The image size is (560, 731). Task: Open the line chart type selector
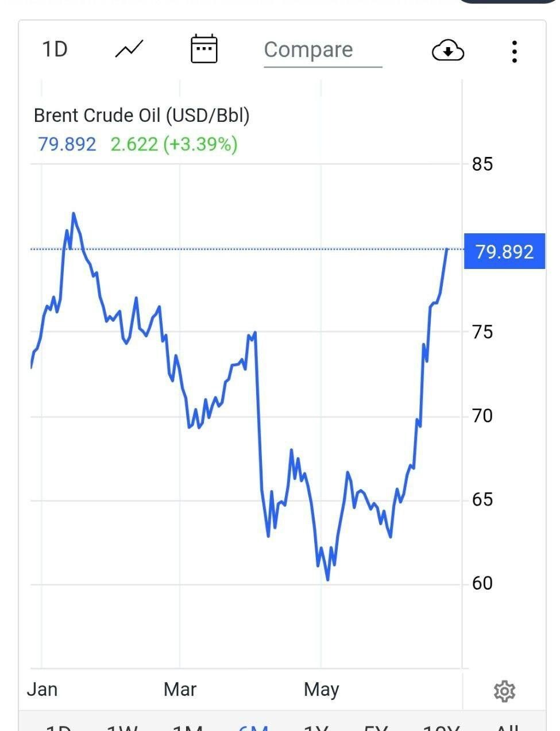point(129,49)
